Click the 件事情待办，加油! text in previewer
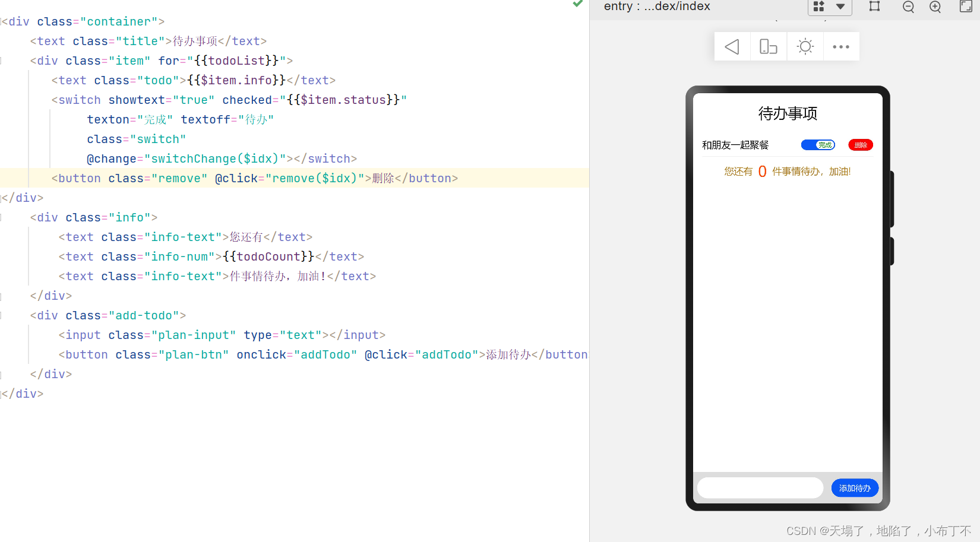Viewport: 980px width, 542px height. (x=811, y=172)
